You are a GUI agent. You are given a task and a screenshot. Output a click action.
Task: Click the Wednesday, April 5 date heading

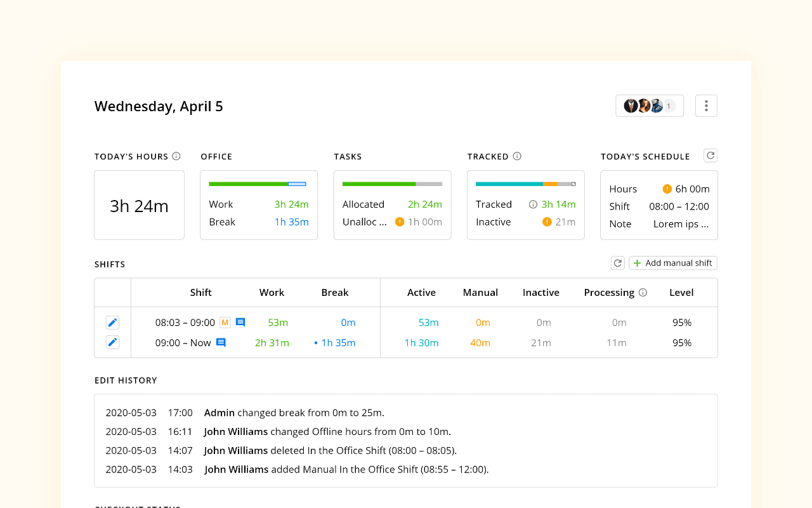click(x=159, y=106)
